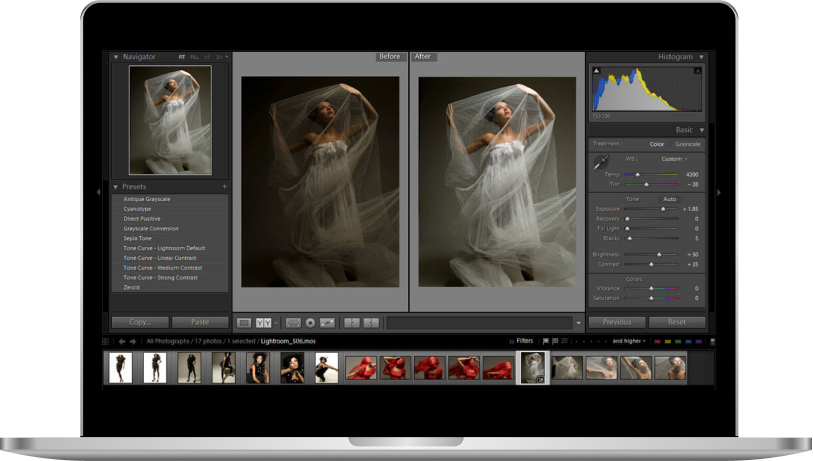This screenshot has height=461, width=813.
Task: Set Treatment to Grayscale
Action: [687, 144]
